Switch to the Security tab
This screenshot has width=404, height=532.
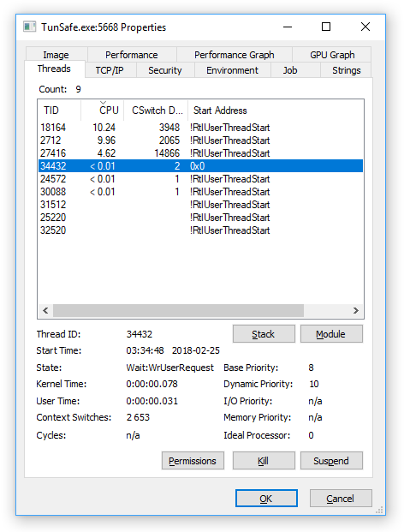coord(165,70)
